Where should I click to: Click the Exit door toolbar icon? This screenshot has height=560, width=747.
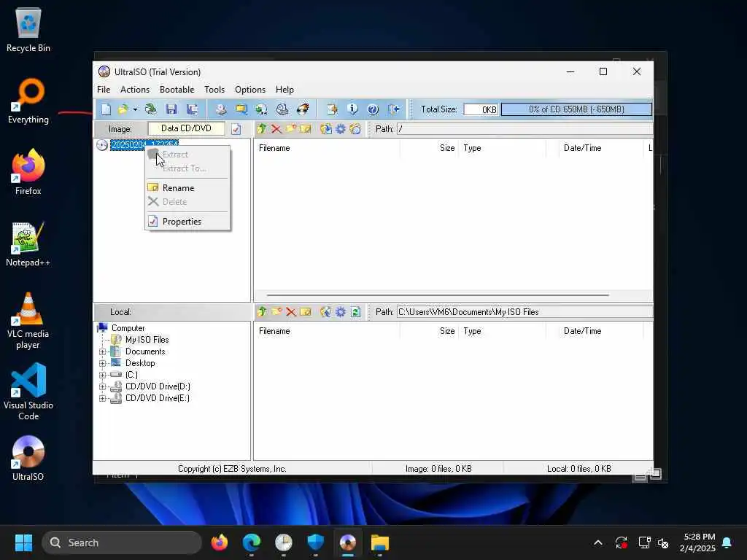[x=393, y=109]
